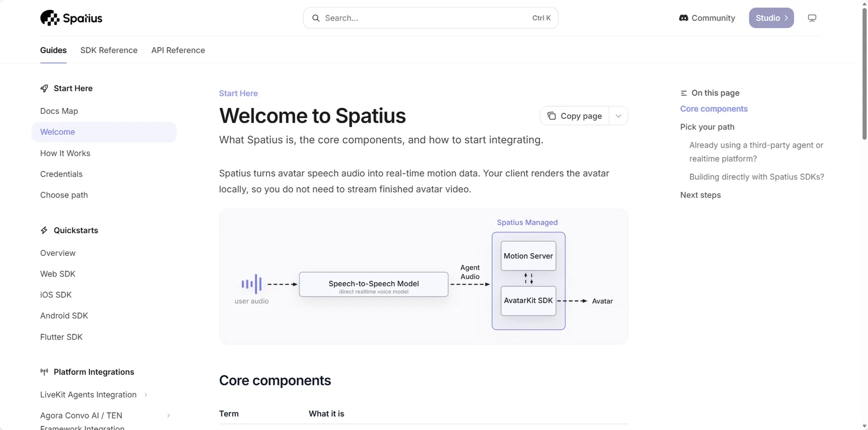Select Welcome in the sidebar
This screenshot has height=430, width=868.
tap(104, 132)
